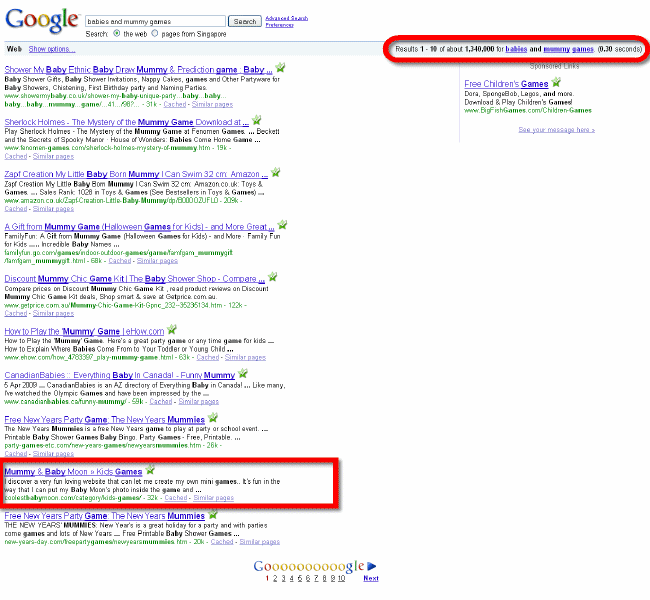Viewport: 650px width, 600px height.
Task: Open Cached link for Sherlock Holmes result
Action: tap(16, 156)
